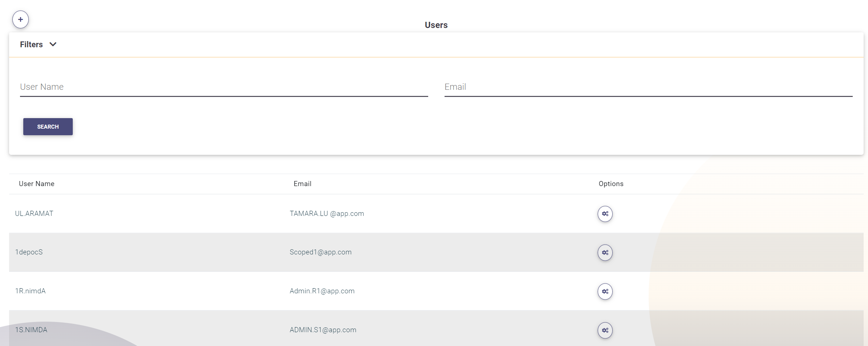Viewport: 868px width, 346px height.
Task: Select the 1depocS user name cell
Action: click(x=29, y=252)
